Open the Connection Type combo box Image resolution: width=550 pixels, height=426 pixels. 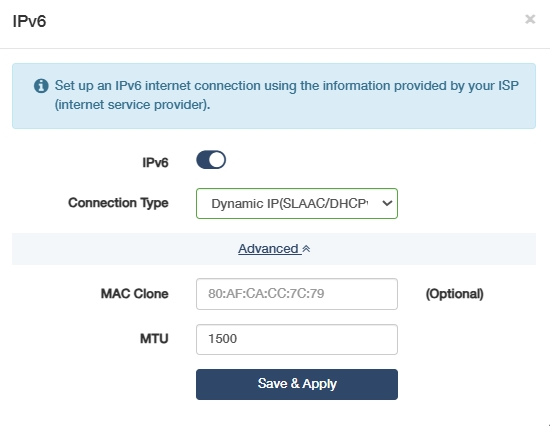click(x=297, y=204)
